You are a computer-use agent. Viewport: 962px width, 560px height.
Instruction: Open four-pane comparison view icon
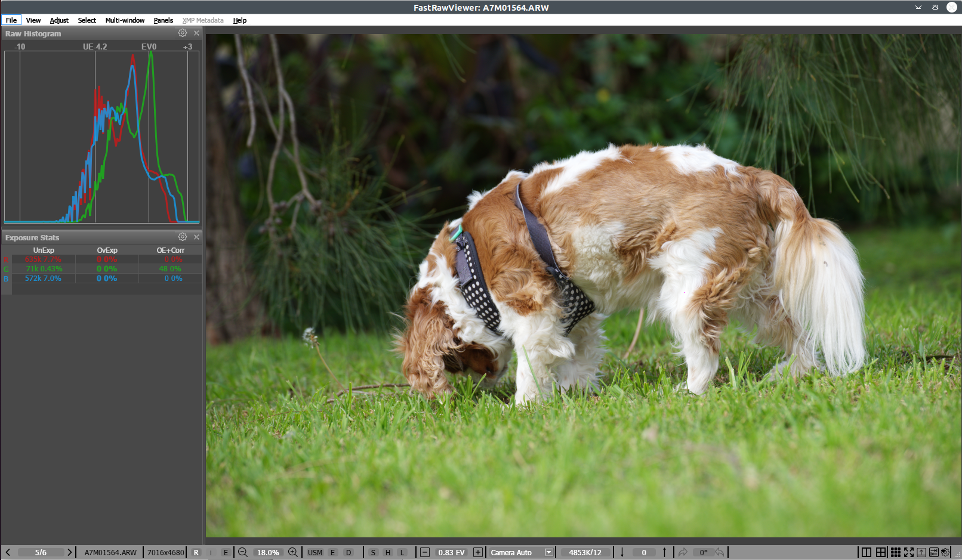tap(881, 552)
